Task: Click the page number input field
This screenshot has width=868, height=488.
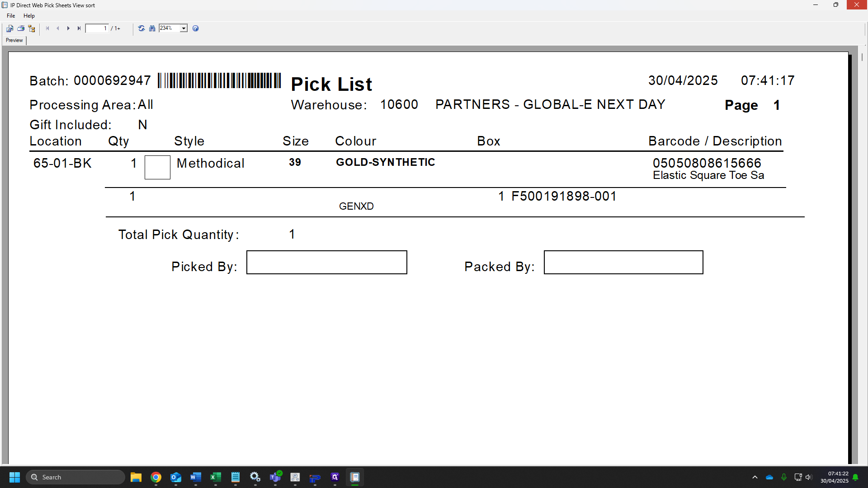Action: pyautogui.click(x=97, y=28)
